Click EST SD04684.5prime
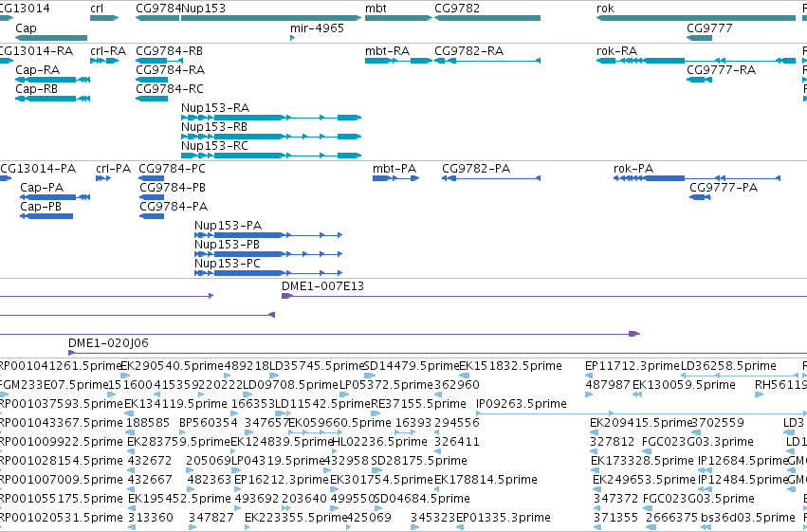 coord(422,499)
